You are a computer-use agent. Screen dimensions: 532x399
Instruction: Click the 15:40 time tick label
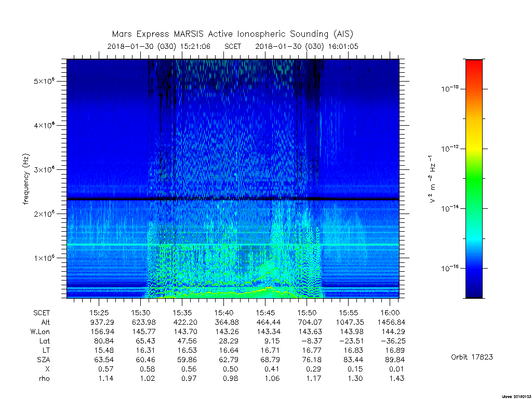[x=223, y=313]
